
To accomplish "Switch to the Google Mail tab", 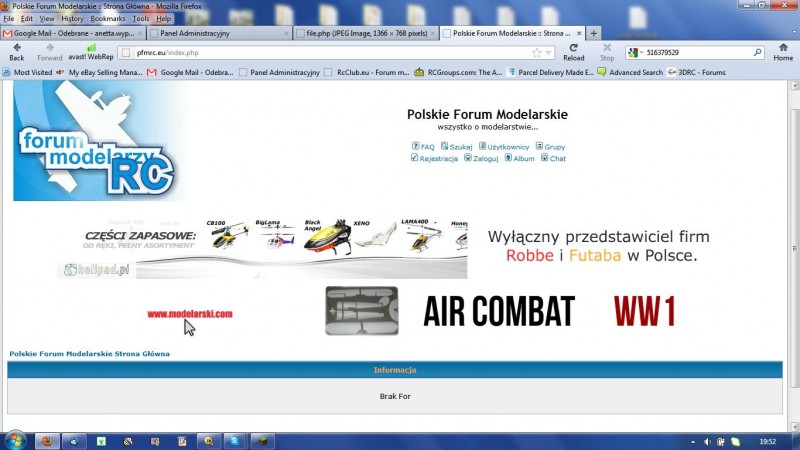I will 73,33.
